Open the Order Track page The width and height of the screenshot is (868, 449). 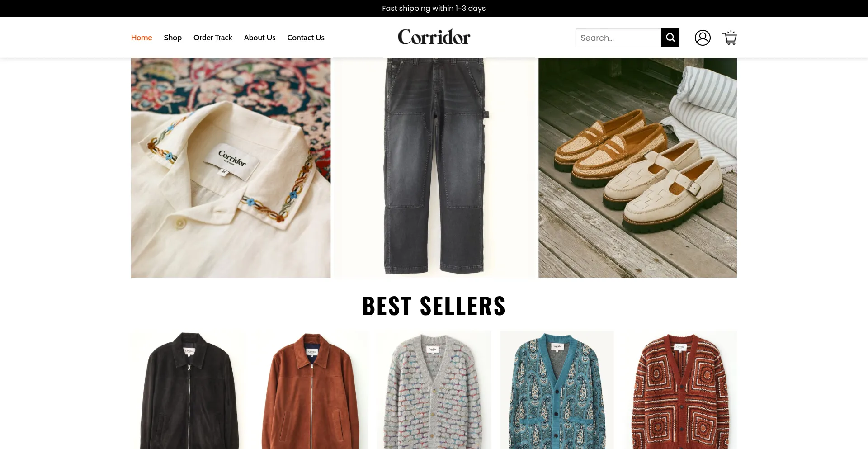click(x=212, y=38)
